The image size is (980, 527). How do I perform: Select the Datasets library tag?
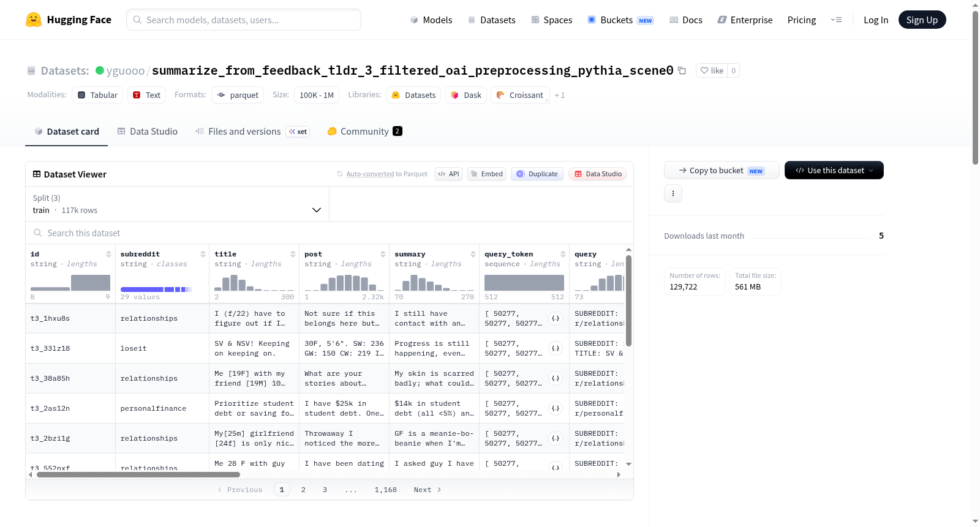coord(413,95)
